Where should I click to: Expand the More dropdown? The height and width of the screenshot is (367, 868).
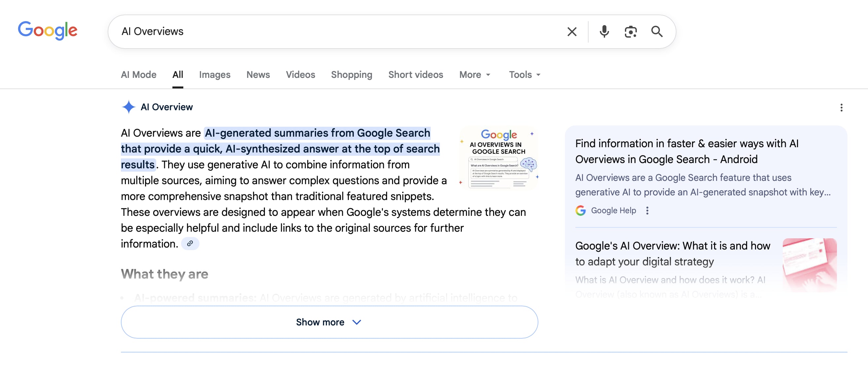(x=474, y=75)
